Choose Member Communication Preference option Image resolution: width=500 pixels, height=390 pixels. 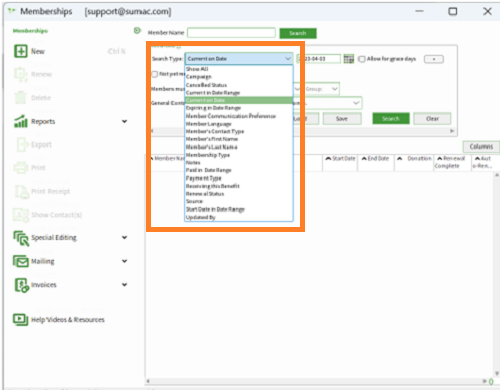[x=239, y=116]
